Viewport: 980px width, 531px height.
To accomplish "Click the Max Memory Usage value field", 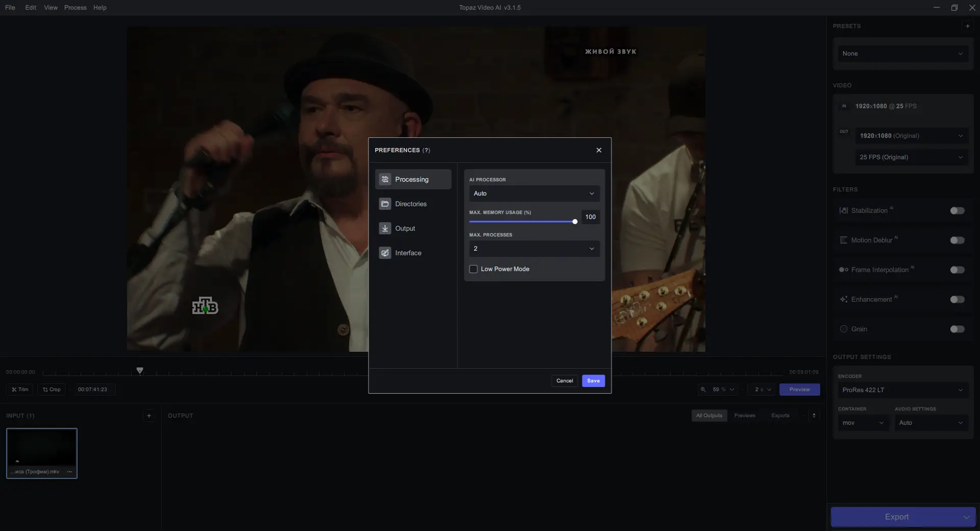I will pos(591,217).
